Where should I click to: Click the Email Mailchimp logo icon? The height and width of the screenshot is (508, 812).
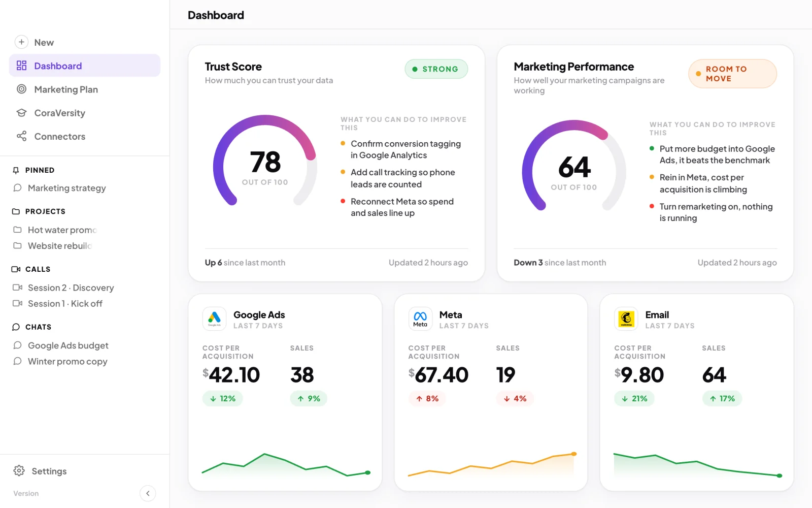point(626,319)
